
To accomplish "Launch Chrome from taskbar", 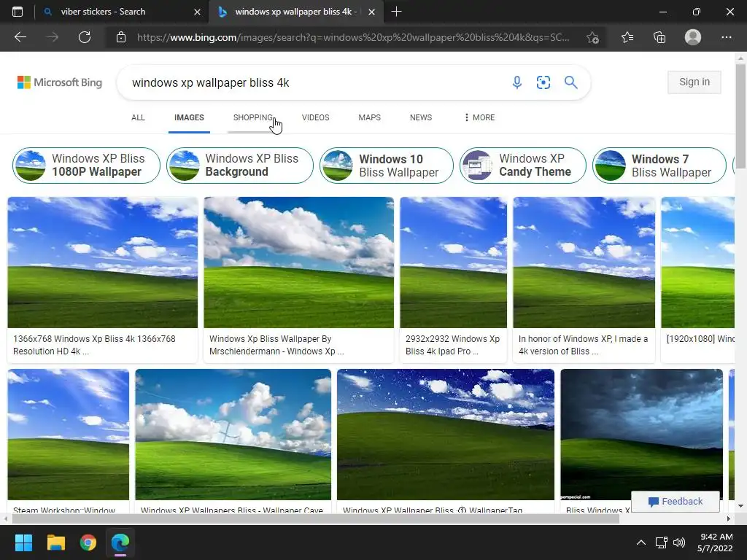I will 88,542.
